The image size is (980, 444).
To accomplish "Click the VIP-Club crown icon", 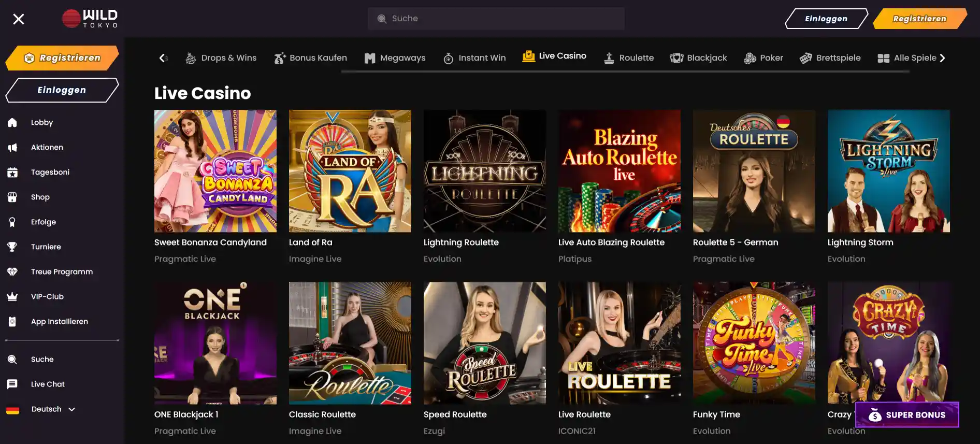I will tap(12, 297).
